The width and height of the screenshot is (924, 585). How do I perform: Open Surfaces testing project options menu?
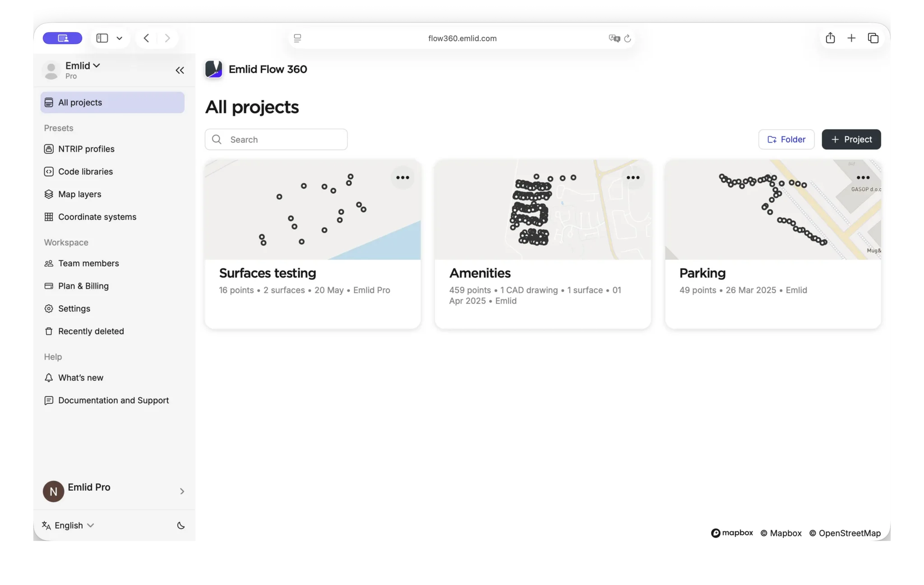[x=402, y=178]
